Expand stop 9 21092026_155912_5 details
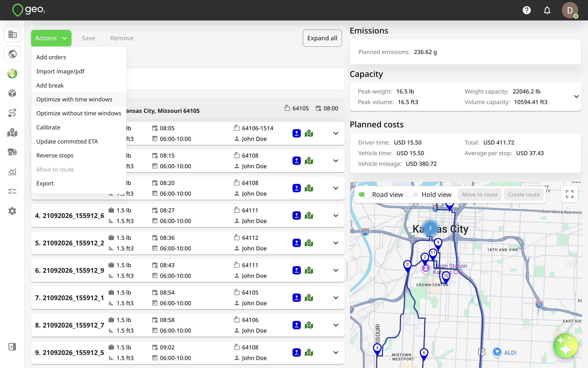This screenshot has width=588, height=368. pyautogui.click(x=336, y=353)
